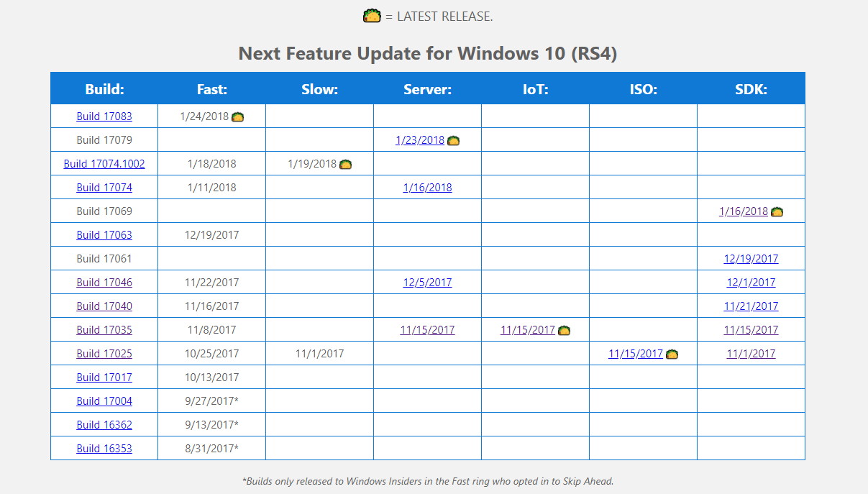The height and width of the screenshot is (494, 868).
Task: Click the Fast date 1/24/2018 text
Action: tap(204, 116)
